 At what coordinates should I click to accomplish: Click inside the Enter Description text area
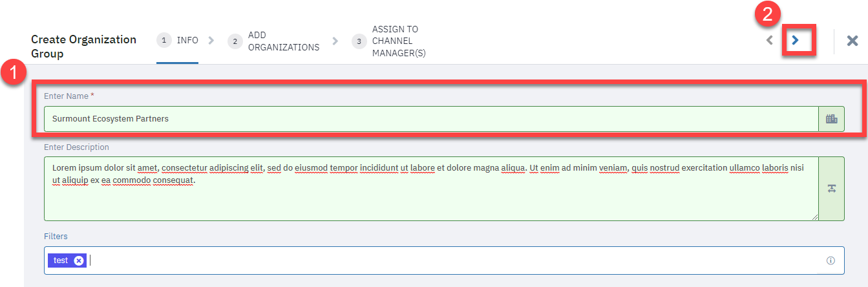[431, 188]
